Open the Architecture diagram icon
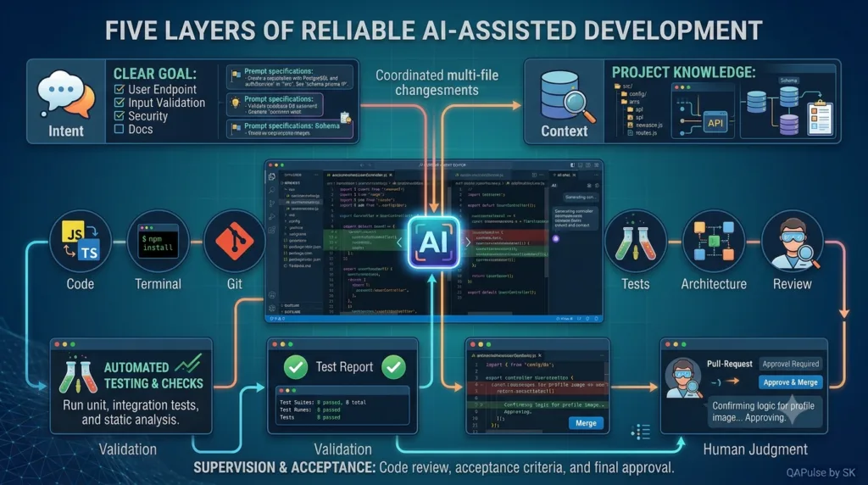The width and height of the screenshot is (868, 485). 714,242
